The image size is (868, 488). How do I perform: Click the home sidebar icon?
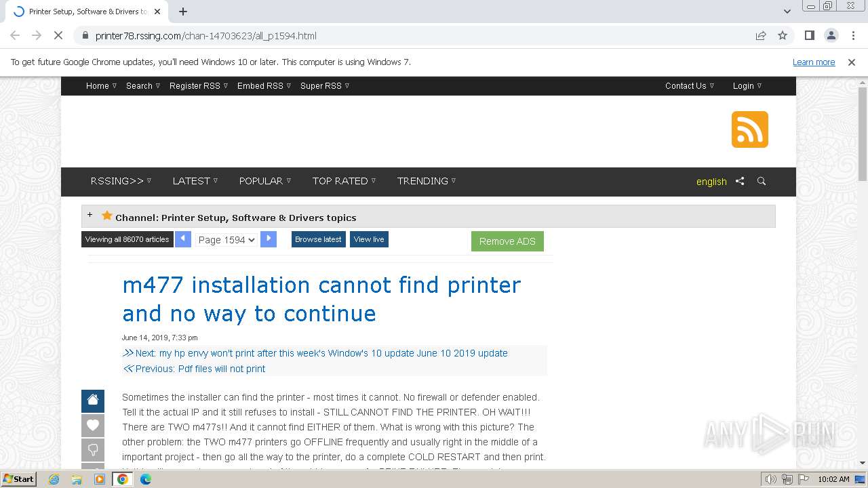coord(93,401)
